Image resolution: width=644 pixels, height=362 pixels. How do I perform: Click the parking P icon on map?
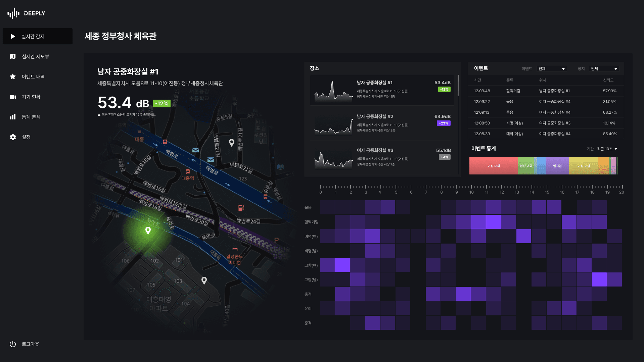276,240
